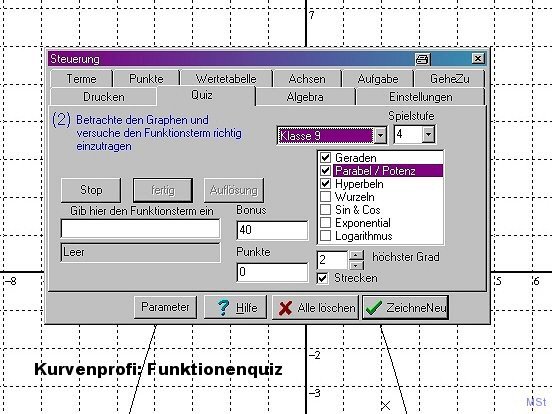The image size is (552, 414).
Task: Close the Steuerung dialog window
Action: pos(478,58)
